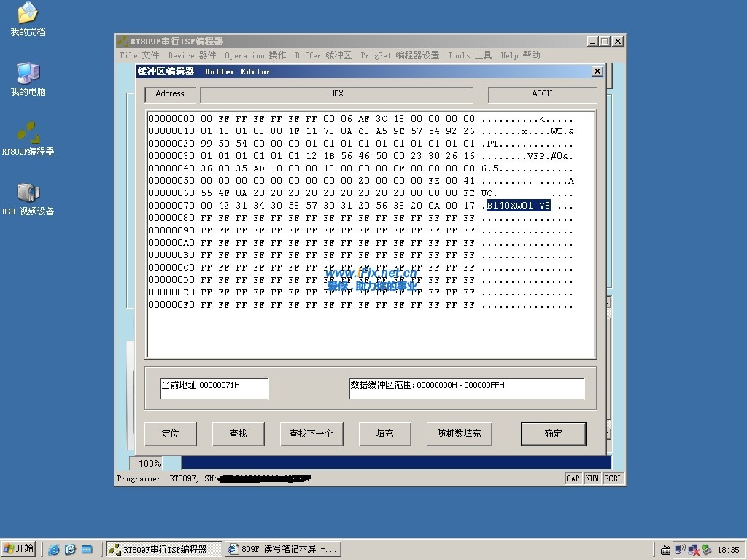Open the Tools 工具 menu
Viewport: 747px width, 560px height.
pyautogui.click(x=471, y=55)
